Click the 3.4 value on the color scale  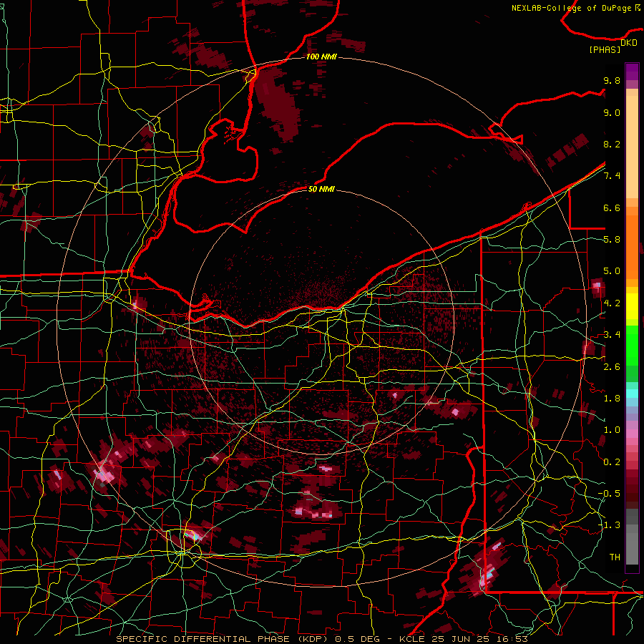tap(612, 335)
